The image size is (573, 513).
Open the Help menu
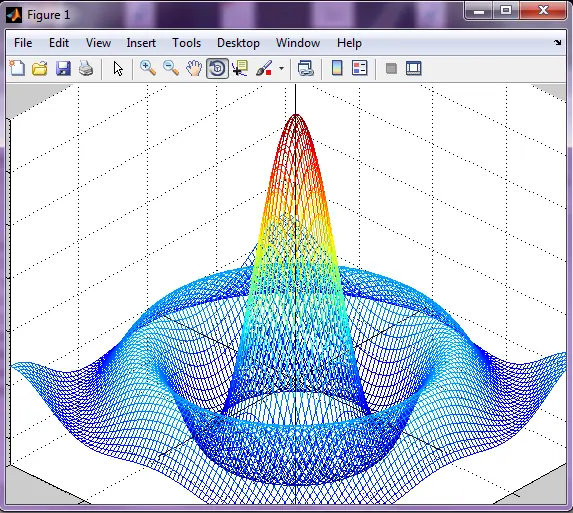click(349, 43)
